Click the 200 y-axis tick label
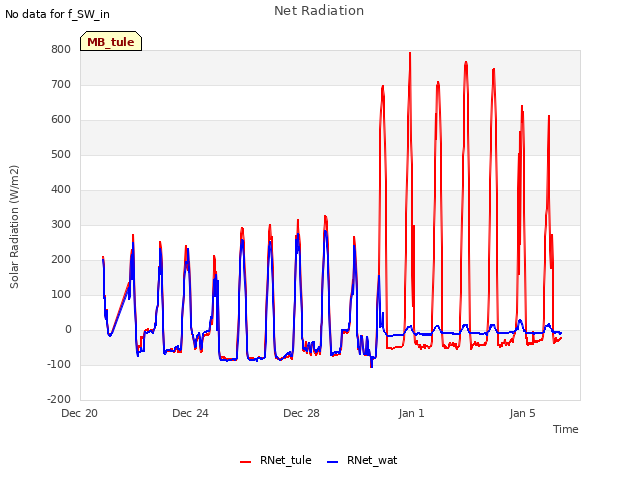640x480 pixels. (x=61, y=260)
